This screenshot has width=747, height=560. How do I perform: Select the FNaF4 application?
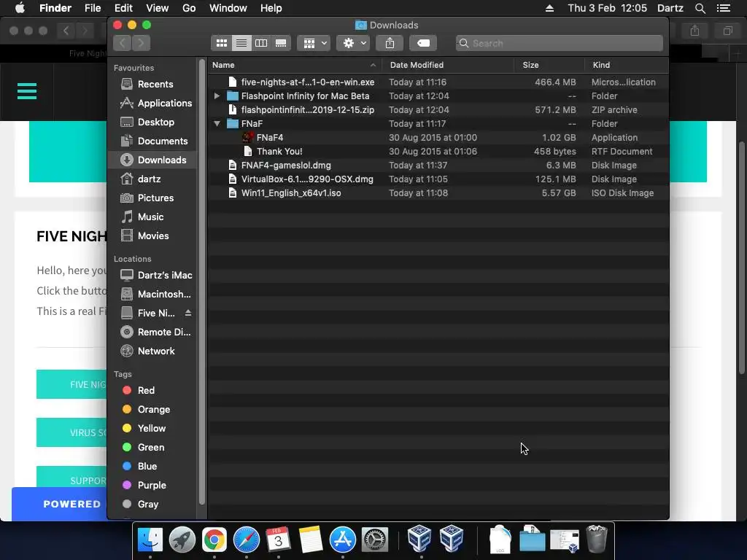point(438,138)
